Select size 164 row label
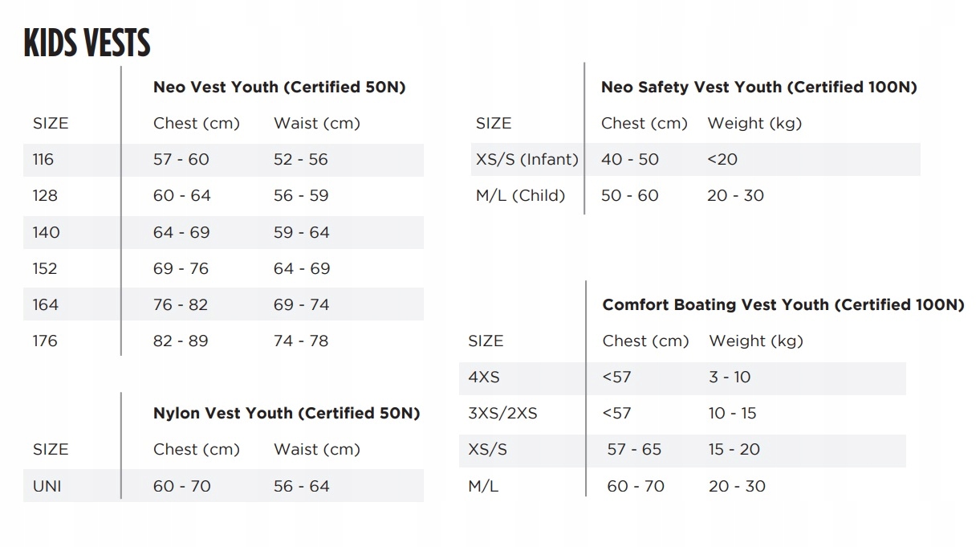The height and width of the screenshot is (547, 980). (x=46, y=304)
